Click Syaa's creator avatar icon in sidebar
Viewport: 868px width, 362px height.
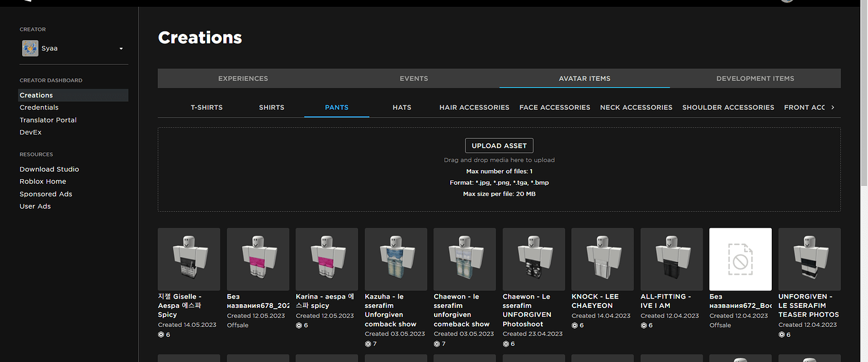30,48
